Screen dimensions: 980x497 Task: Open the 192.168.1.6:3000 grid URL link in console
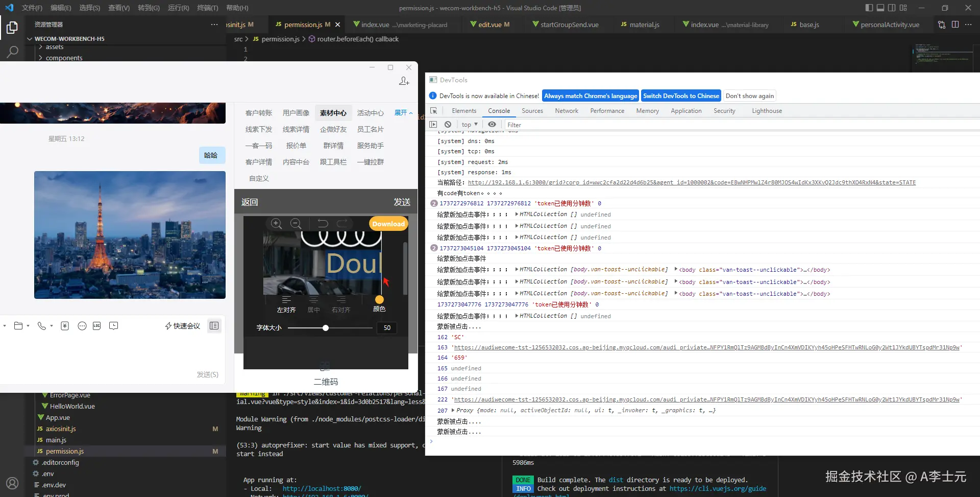point(692,182)
